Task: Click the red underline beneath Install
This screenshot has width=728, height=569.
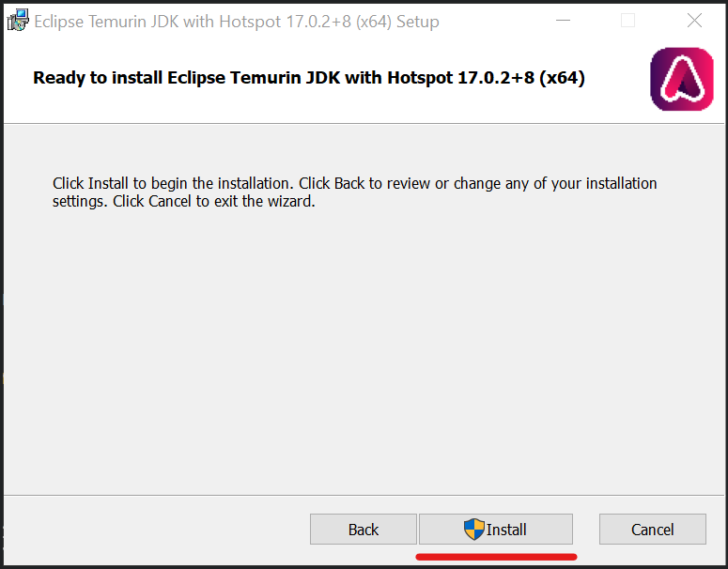Action: pos(496,557)
